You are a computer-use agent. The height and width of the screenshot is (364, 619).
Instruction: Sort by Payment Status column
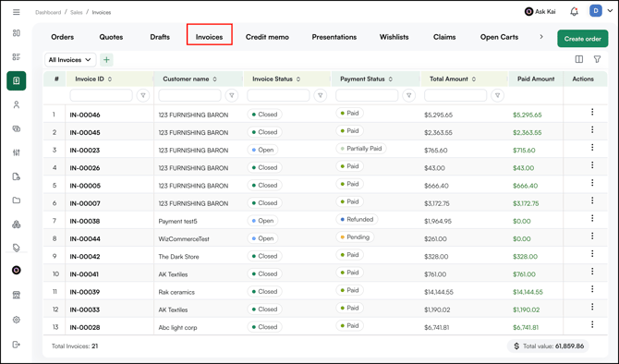pos(391,79)
